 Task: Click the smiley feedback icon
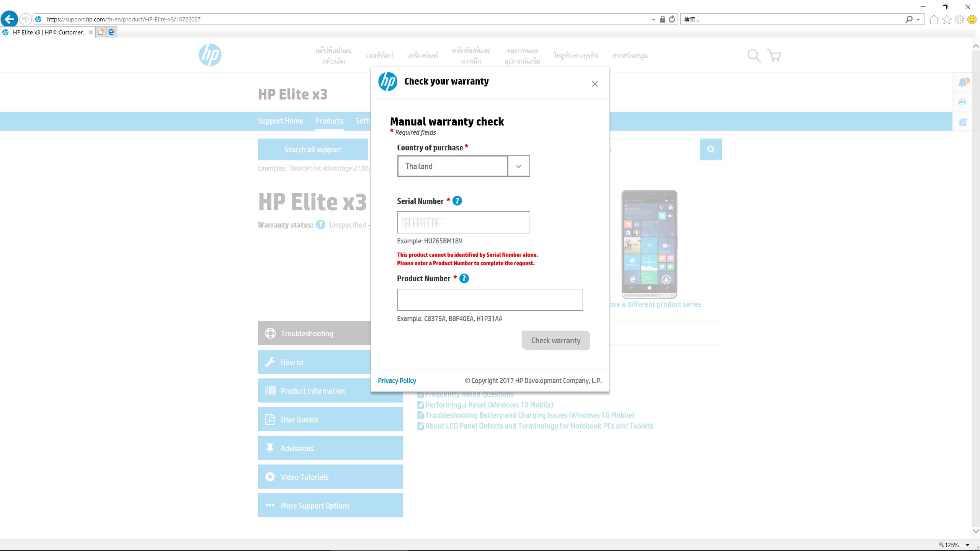point(972,19)
